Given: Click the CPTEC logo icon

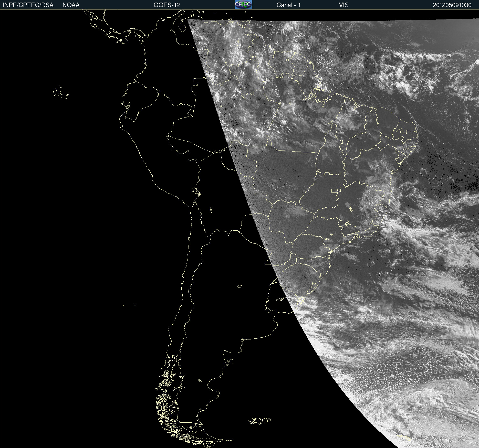Looking at the screenshot, I should click(243, 5).
